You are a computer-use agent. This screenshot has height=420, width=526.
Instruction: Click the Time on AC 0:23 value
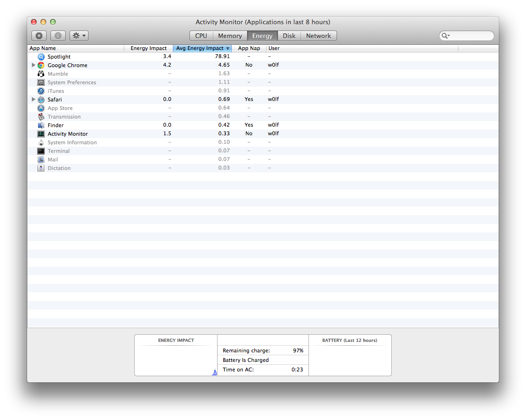click(x=297, y=370)
